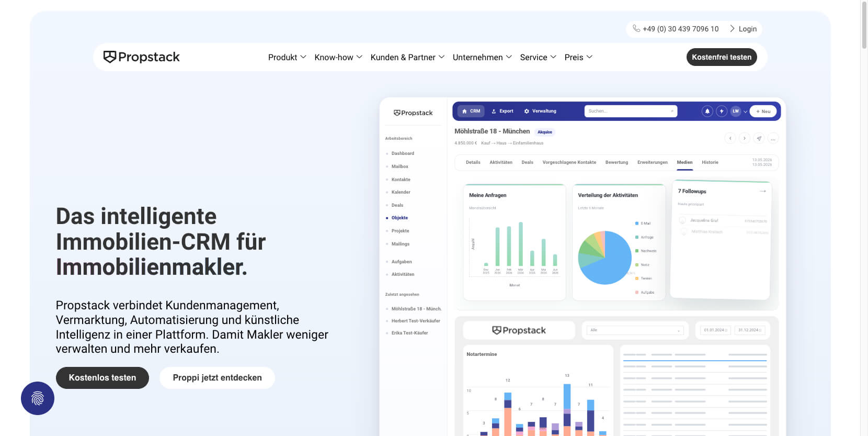Screen dimensions: 868x436
Task: Click the 31.12.2024 date field
Action: point(750,330)
